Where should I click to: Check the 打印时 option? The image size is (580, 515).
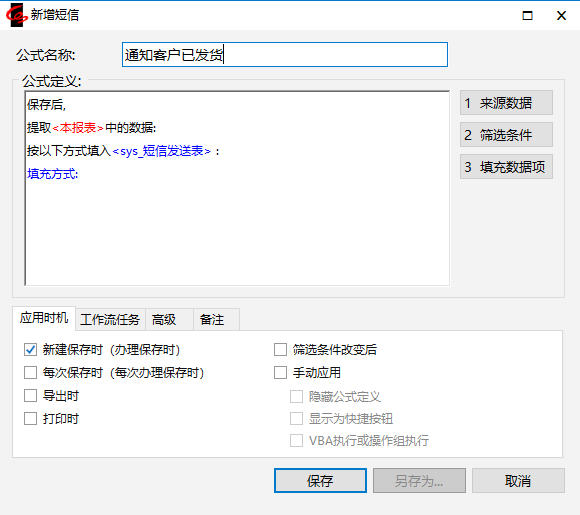point(30,418)
